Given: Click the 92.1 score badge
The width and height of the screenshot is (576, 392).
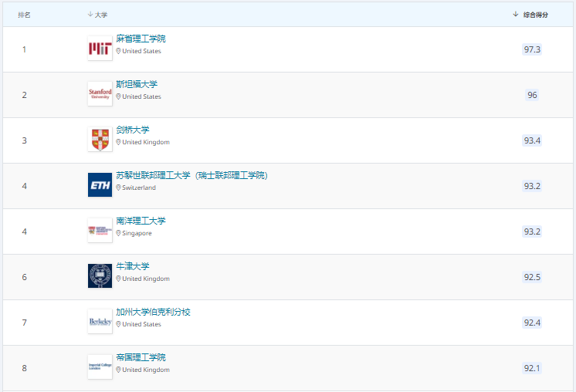Looking at the screenshot, I should [x=532, y=368].
